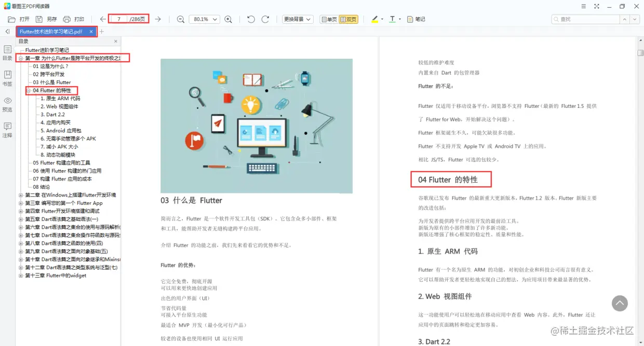Click the flat design illustration on left page
This screenshot has width=644, height=346.
coord(257,126)
